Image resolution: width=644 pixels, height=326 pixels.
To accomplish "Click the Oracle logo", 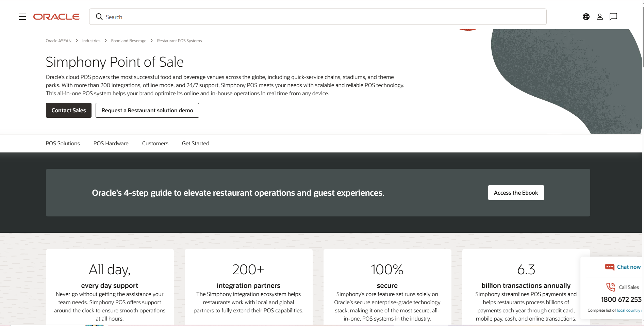I will (56, 17).
